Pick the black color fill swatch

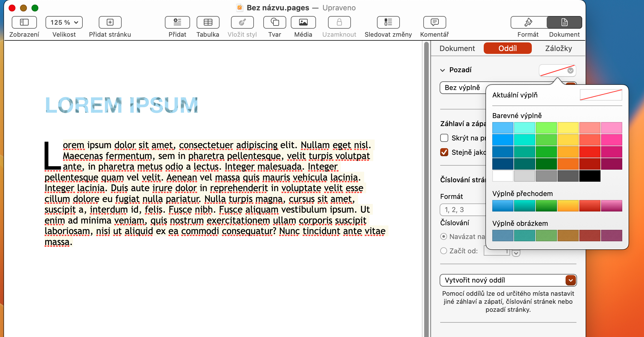tap(590, 176)
